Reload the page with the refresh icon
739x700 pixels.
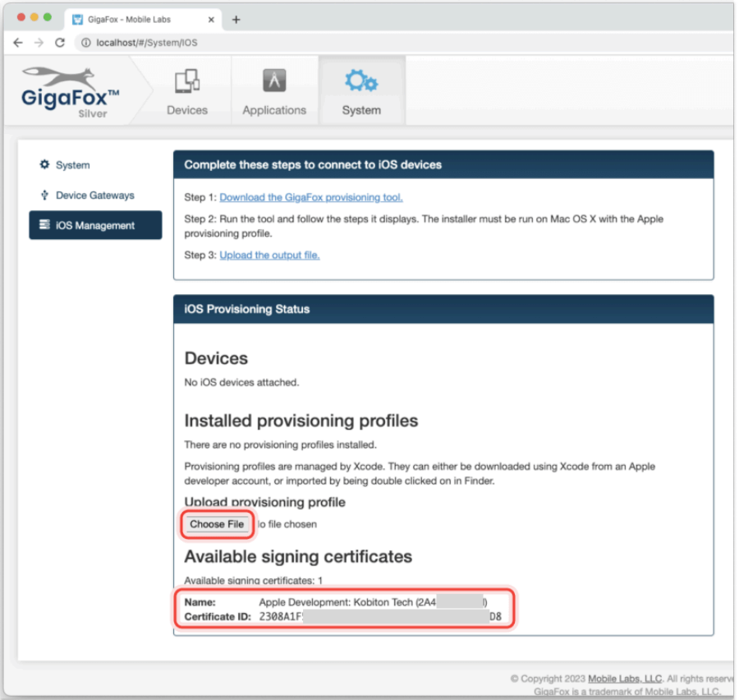pos(60,43)
